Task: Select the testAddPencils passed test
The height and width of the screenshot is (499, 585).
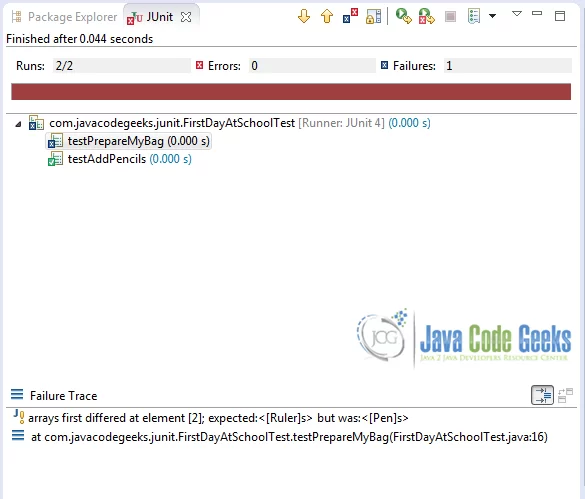Action: click(x=119, y=159)
